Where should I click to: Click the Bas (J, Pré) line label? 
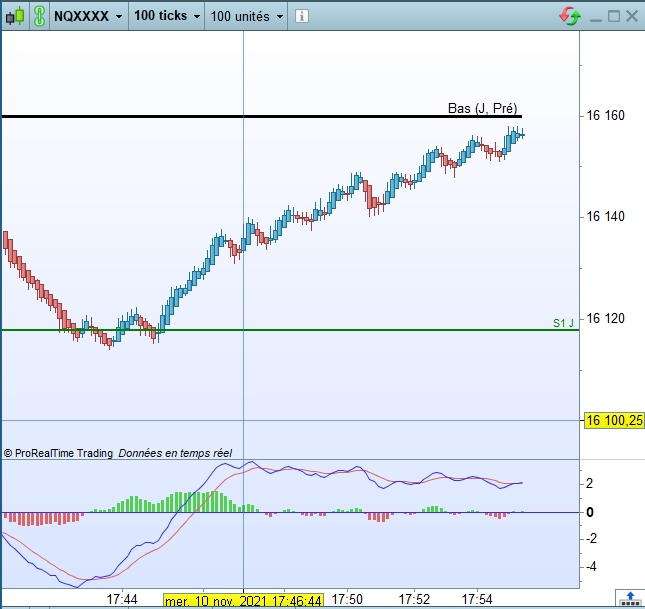482,108
